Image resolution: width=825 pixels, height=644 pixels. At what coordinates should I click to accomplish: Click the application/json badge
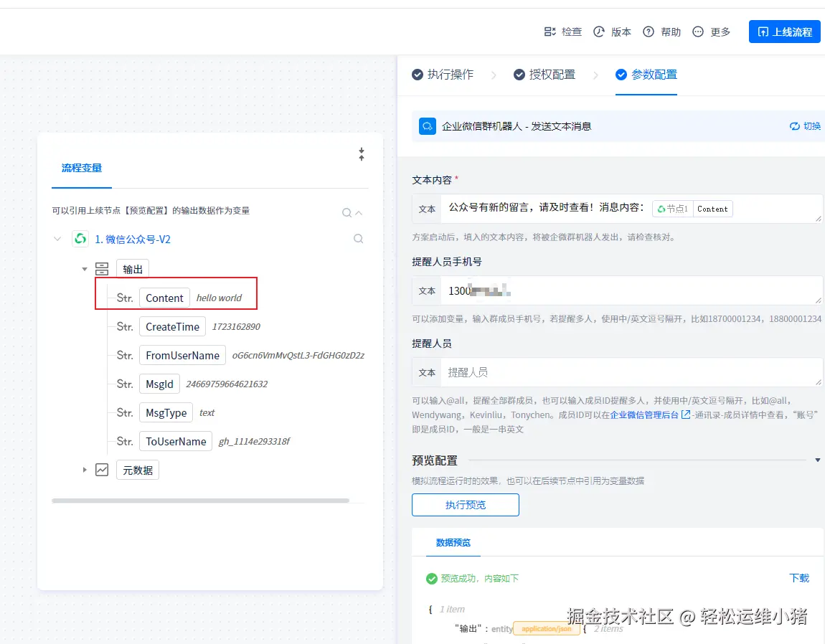[546, 629]
